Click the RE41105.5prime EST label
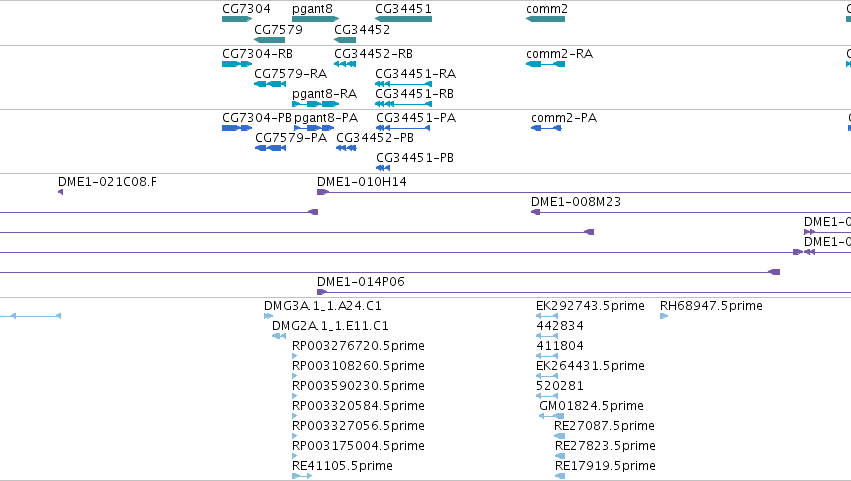Image resolution: width=851 pixels, height=481 pixels. [342, 466]
